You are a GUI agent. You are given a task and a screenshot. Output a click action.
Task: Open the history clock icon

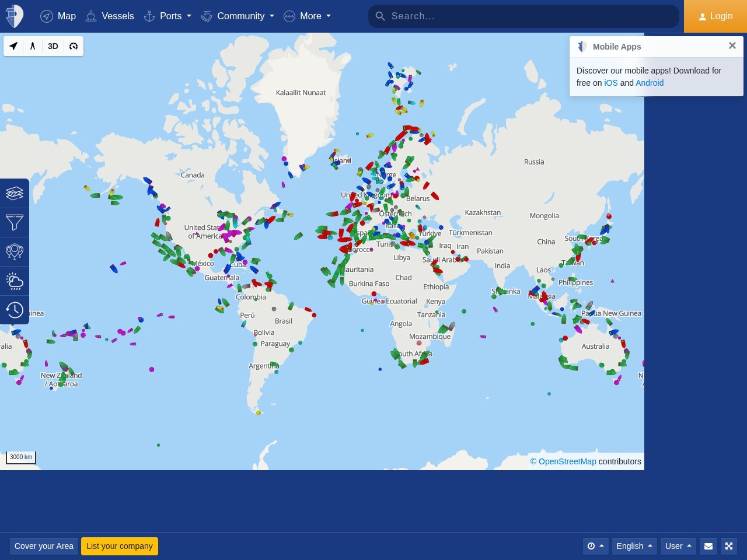point(15,310)
